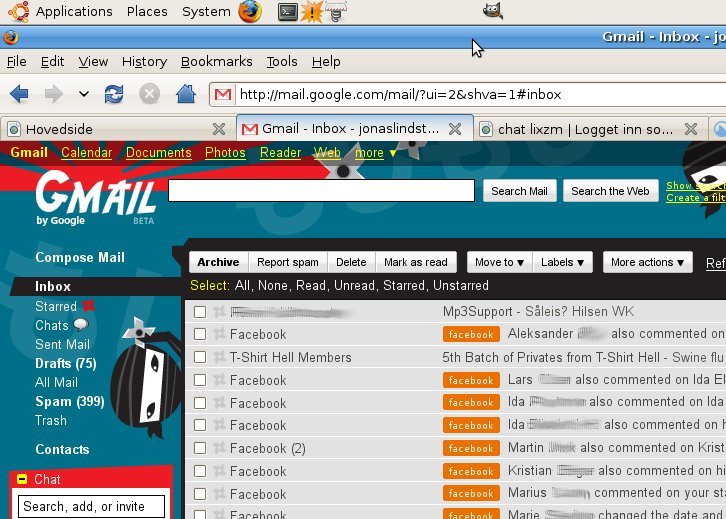This screenshot has height=519, width=726.
Task: Click the Gmail favicon in the address bar
Action: click(223, 95)
